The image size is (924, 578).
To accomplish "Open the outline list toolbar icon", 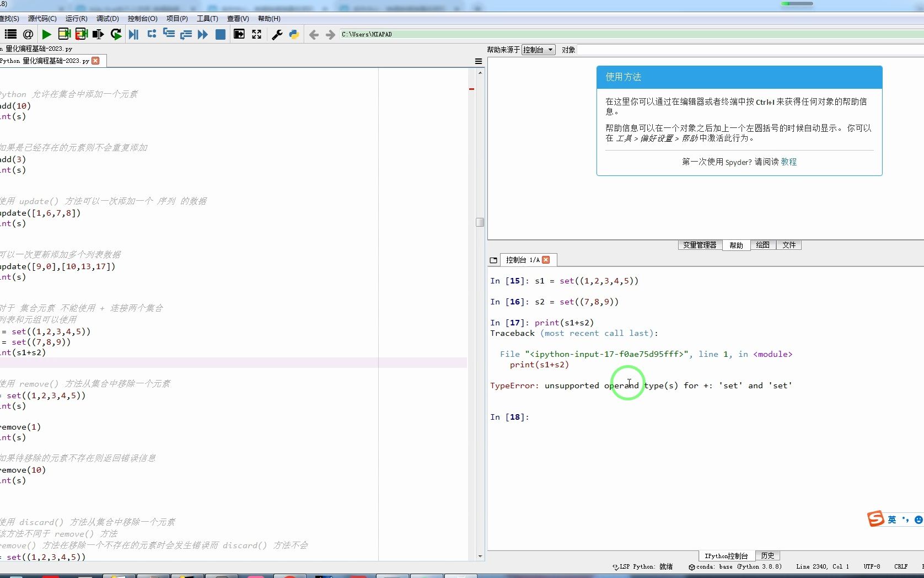I will point(10,34).
